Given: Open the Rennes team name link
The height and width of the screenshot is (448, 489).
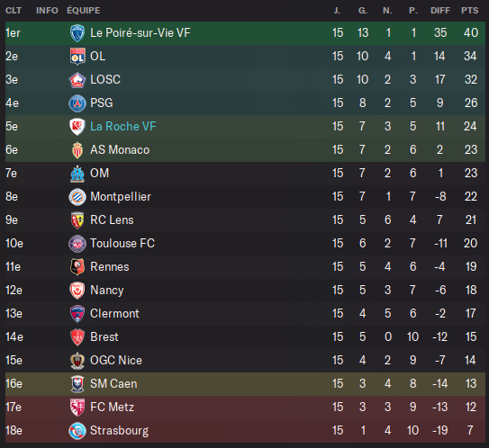Looking at the screenshot, I should [110, 266].
